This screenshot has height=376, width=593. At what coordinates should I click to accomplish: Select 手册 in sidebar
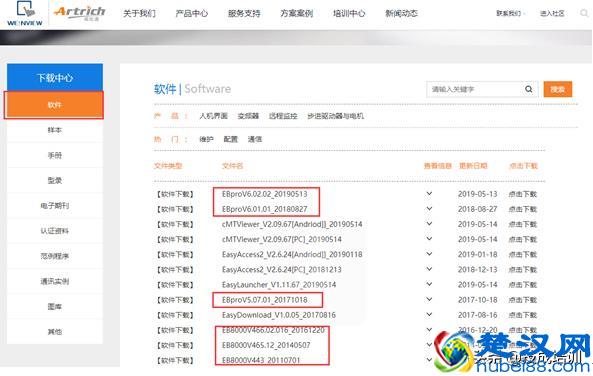coord(54,155)
